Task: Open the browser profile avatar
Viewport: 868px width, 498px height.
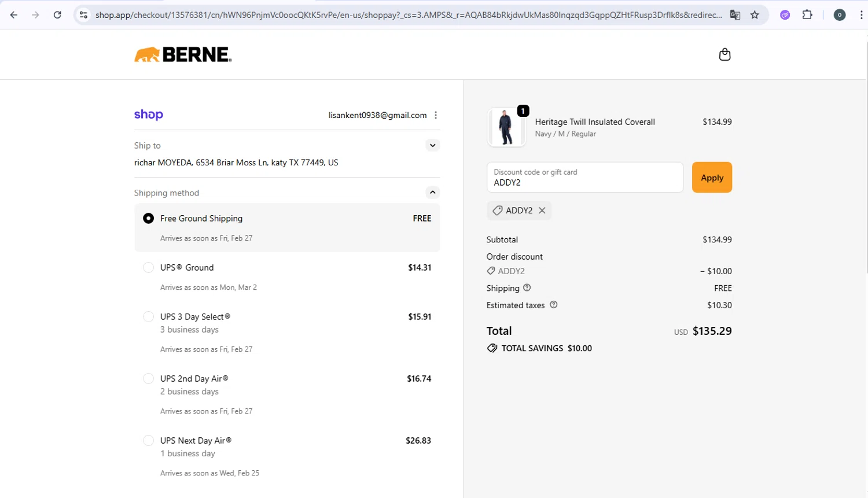Action: 840,15
